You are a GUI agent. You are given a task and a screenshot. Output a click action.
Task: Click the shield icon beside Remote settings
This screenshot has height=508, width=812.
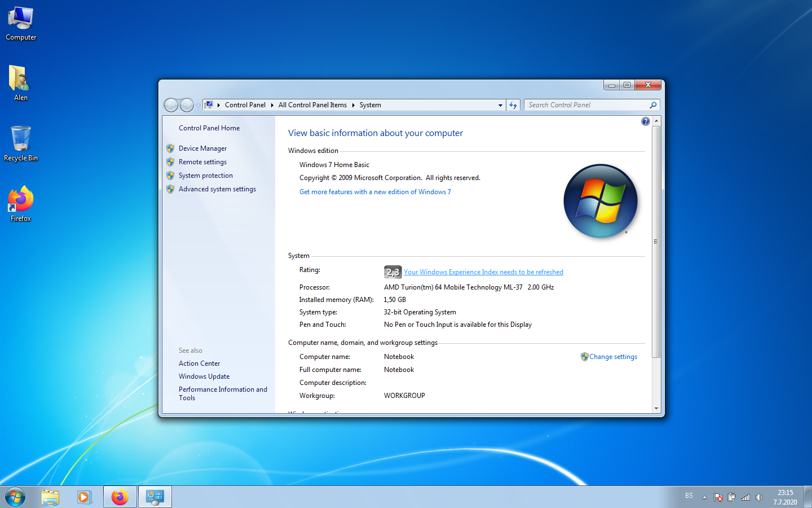170,162
